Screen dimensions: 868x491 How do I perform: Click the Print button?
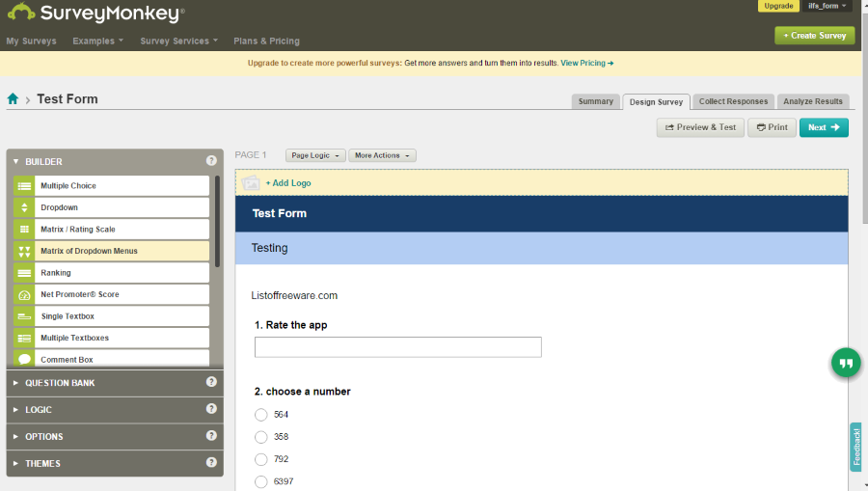772,127
